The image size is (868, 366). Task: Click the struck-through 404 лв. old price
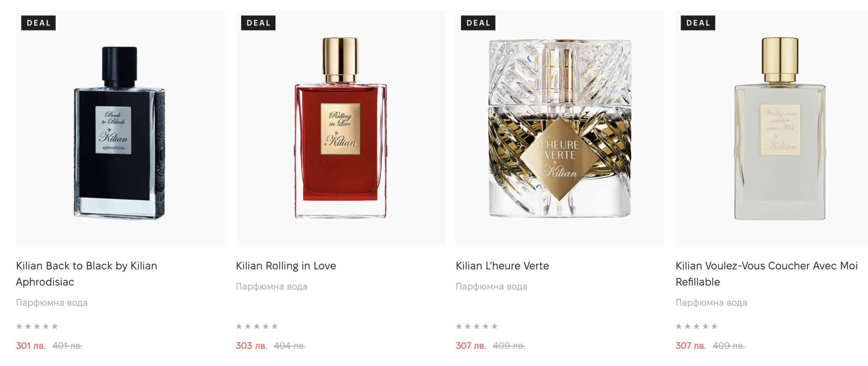[x=289, y=346]
